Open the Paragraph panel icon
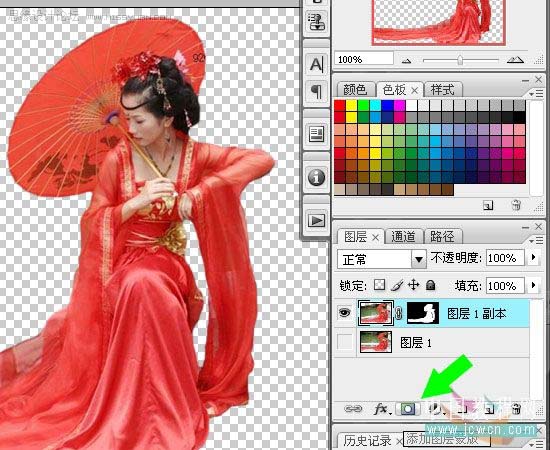550x450 pixels. pos(316,91)
